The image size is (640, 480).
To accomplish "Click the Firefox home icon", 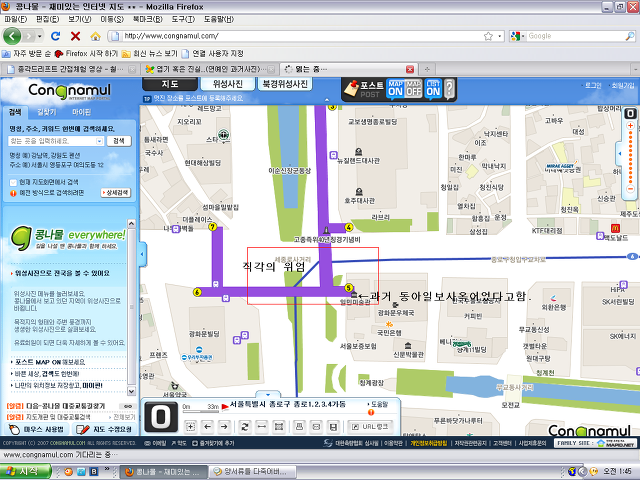I will (96, 36).
